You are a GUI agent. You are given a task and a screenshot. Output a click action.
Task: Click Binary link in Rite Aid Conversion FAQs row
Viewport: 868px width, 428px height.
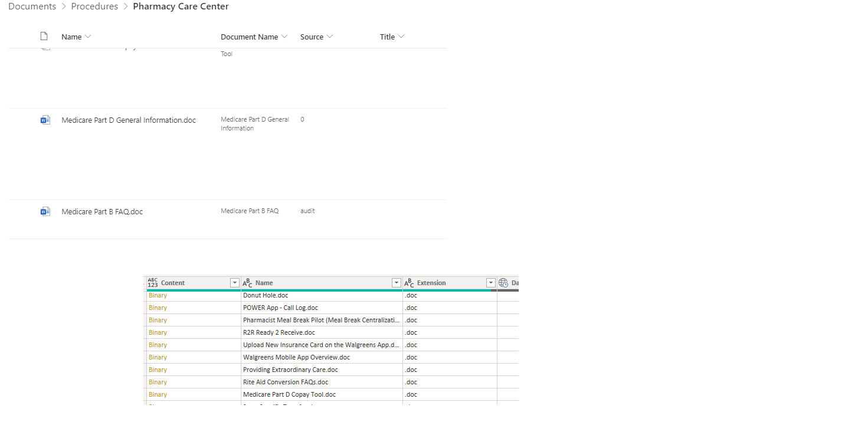pyautogui.click(x=158, y=382)
